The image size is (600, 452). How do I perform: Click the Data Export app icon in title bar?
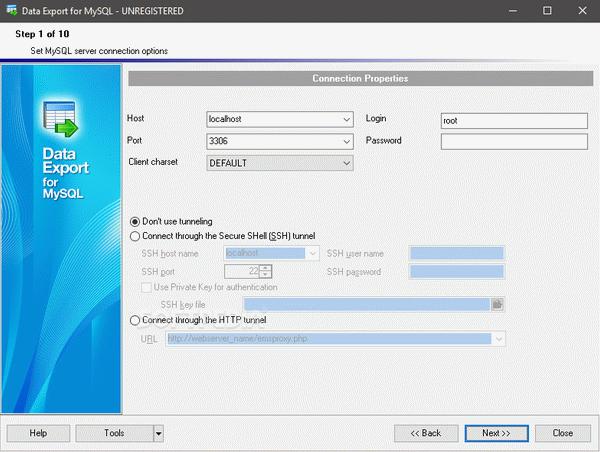pos(11,10)
